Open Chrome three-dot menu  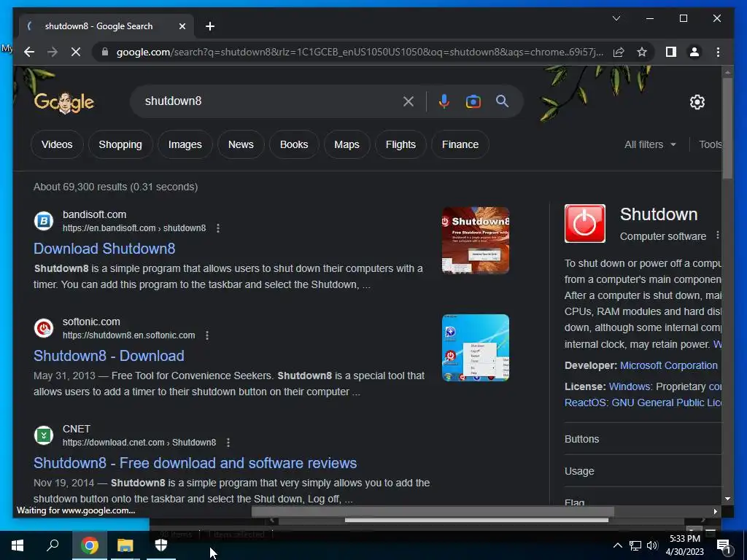coord(718,52)
